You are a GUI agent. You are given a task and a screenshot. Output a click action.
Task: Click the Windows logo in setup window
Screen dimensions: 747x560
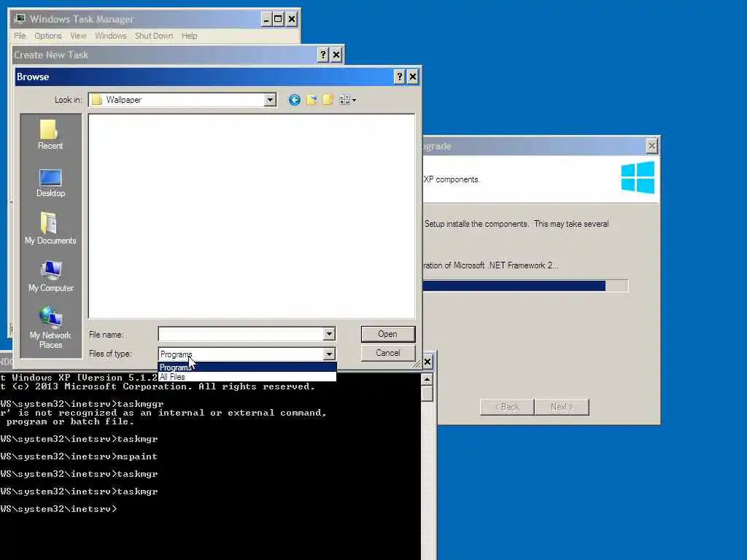pyautogui.click(x=638, y=177)
